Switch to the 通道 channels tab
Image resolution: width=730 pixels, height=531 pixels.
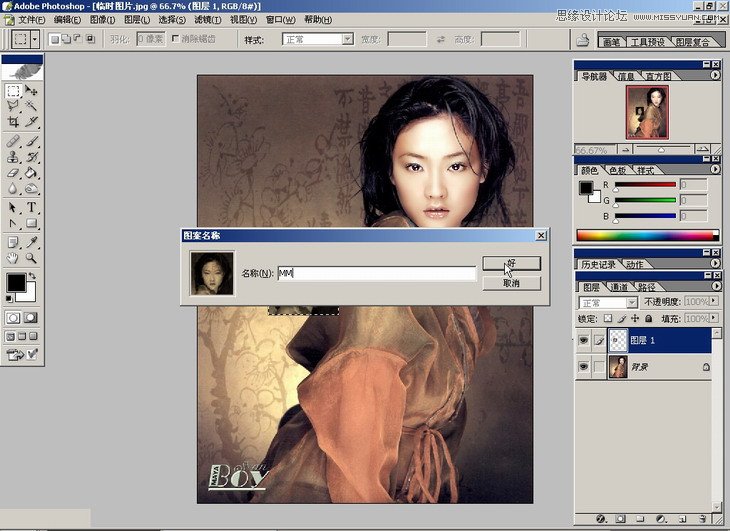(619, 287)
